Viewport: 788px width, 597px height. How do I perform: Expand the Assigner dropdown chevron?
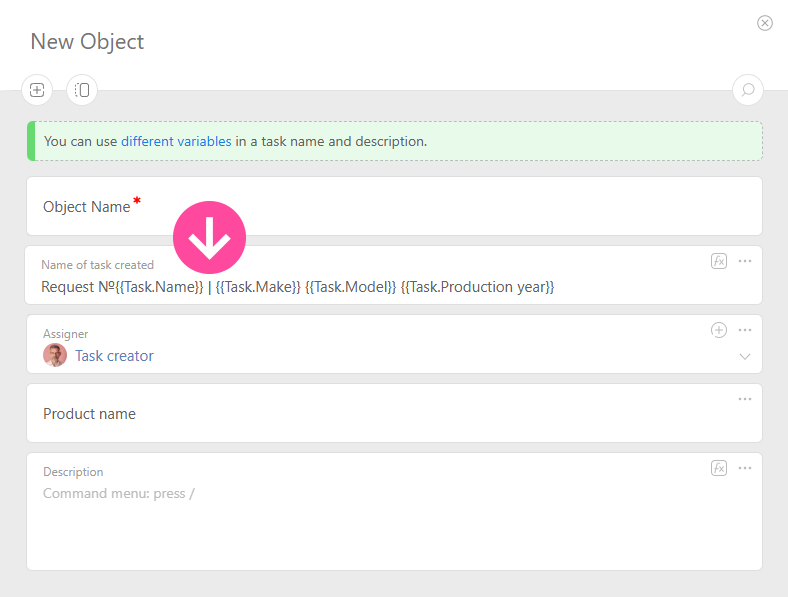coord(745,356)
